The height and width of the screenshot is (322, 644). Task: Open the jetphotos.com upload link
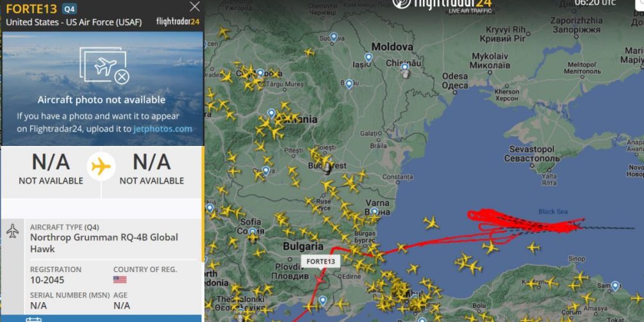click(x=163, y=129)
